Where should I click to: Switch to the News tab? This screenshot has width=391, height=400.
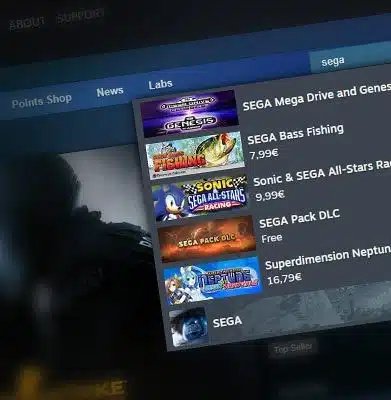pos(110,91)
